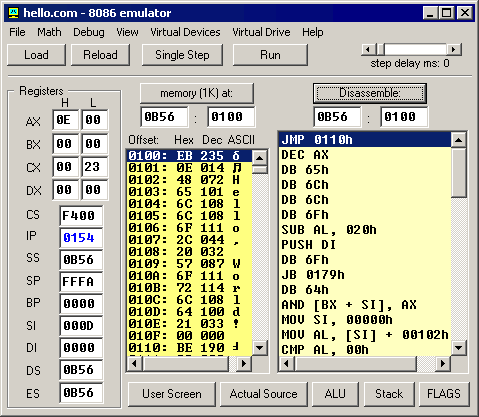The image size is (479, 417).
Task: Click memory offset field 0100
Action: point(231,117)
